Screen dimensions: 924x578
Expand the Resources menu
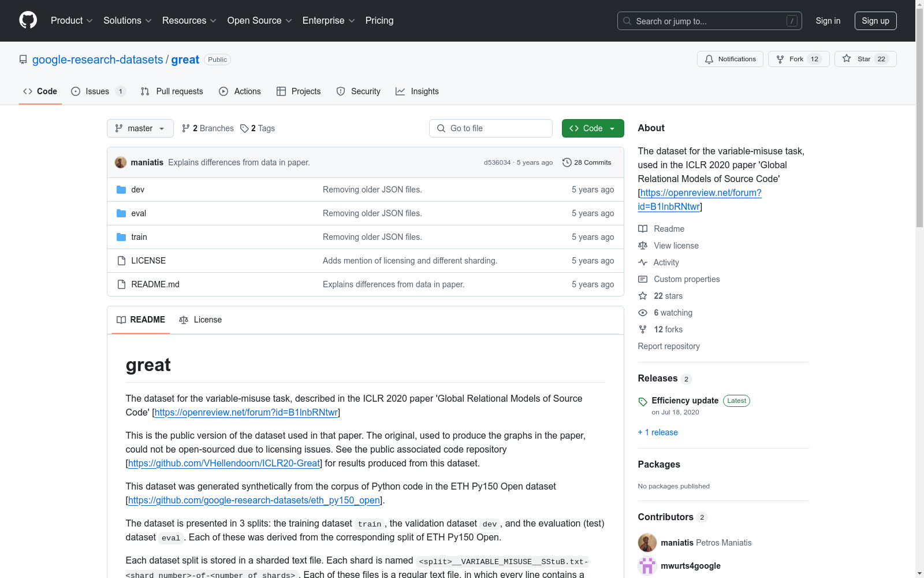click(189, 21)
